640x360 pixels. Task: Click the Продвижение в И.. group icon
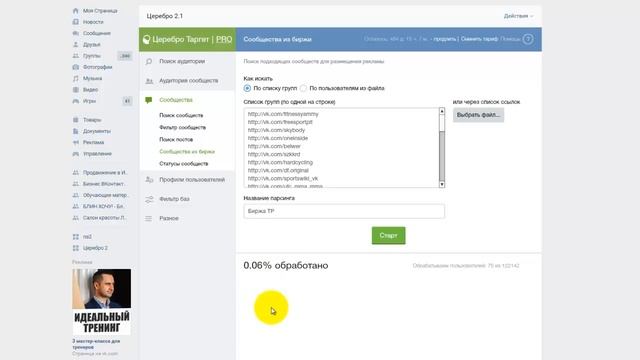[x=76, y=173]
